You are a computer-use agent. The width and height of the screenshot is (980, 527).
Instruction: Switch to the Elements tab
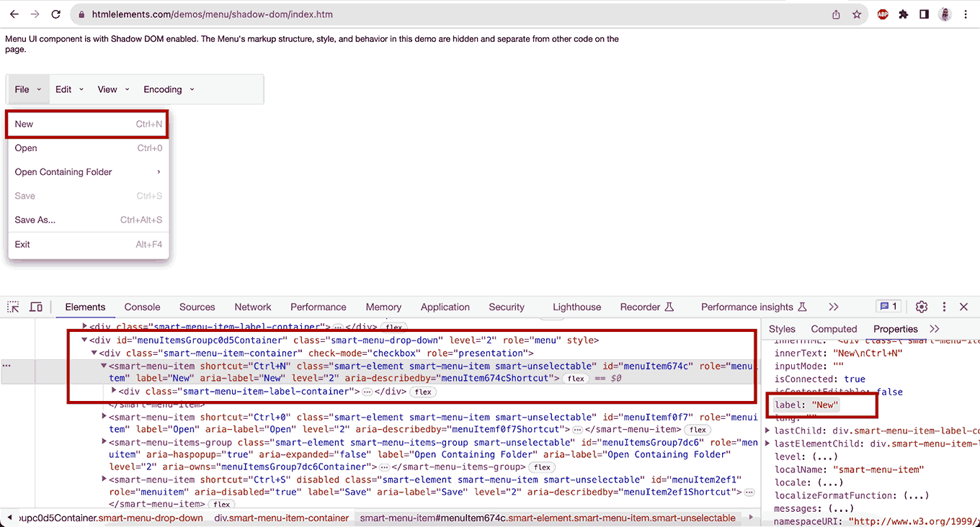(x=85, y=307)
